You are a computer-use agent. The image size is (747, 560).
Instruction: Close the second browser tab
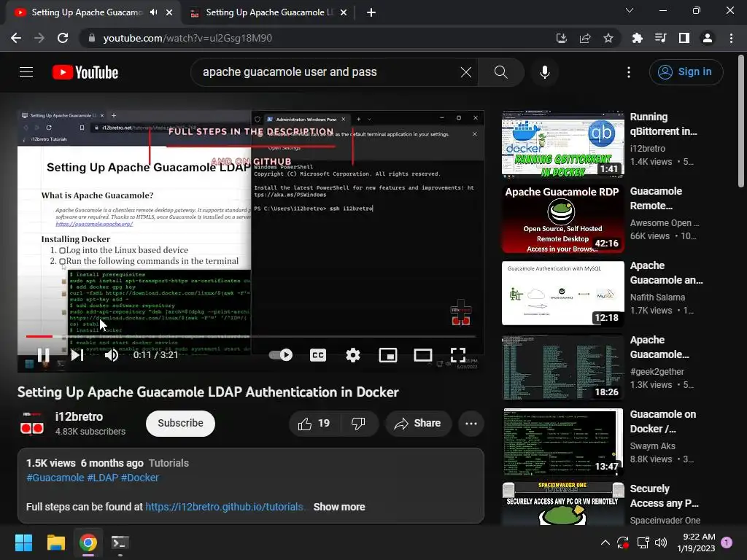point(344,12)
